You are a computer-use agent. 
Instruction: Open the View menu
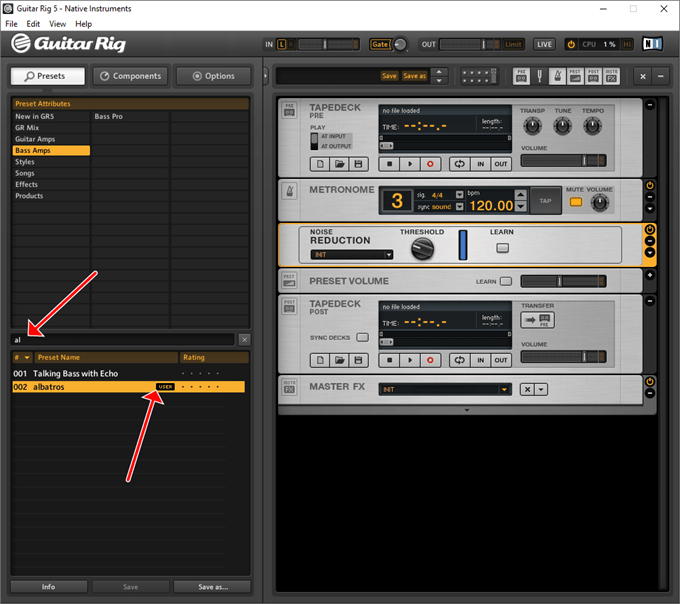(57, 24)
